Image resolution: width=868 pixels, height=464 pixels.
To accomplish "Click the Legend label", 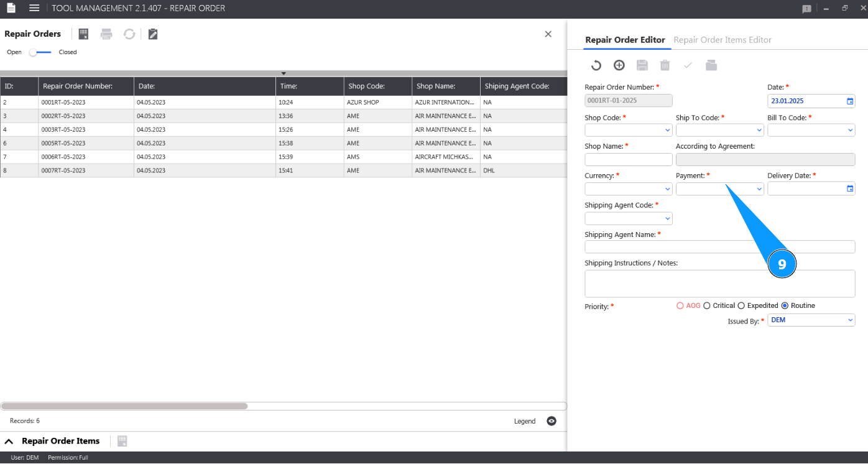I will [x=525, y=421].
